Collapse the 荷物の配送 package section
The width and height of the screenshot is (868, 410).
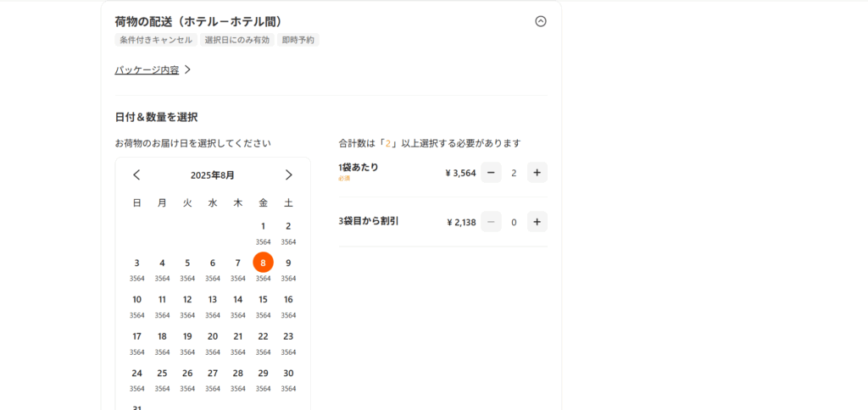click(x=541, y=21)
